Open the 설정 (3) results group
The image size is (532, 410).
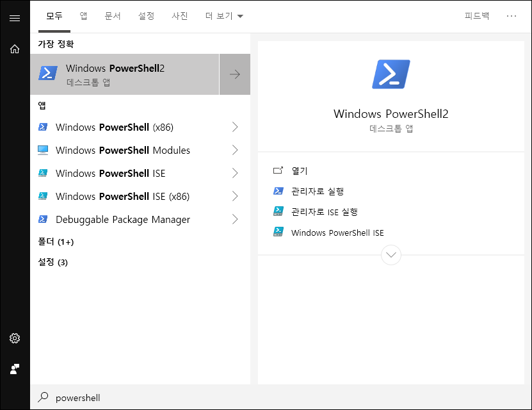(52, 262)
